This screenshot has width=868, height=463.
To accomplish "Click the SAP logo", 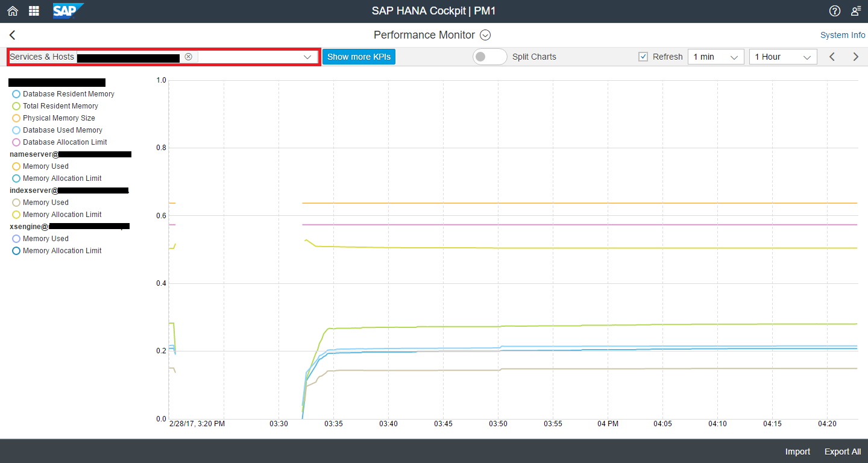I will (x=68, y=11).
